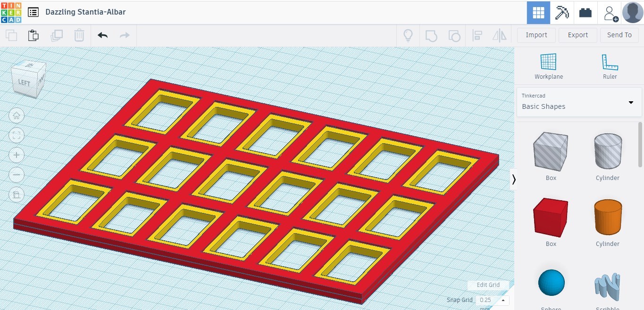The height and width of the screenshot is (310, 644).
Task: Select the Scribble shape
Action: pyautogui.click(x=608, y=287)
